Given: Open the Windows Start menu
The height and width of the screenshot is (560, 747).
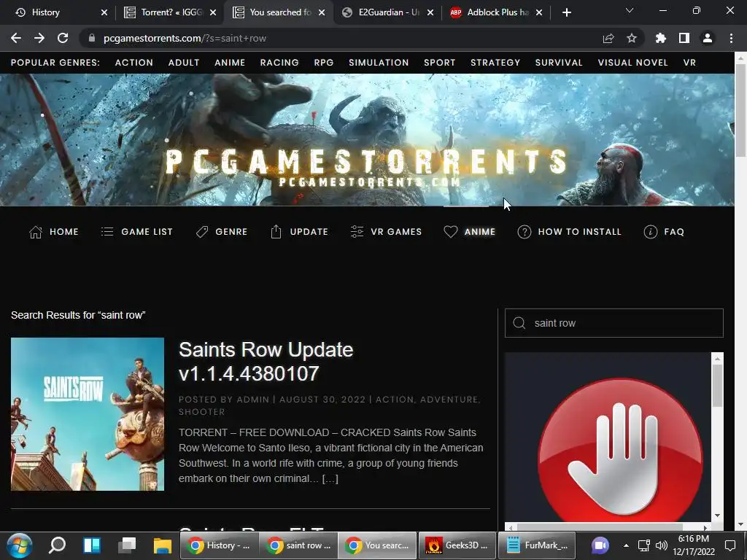Looking at the screenshot, I should click(x=19, y=545).
